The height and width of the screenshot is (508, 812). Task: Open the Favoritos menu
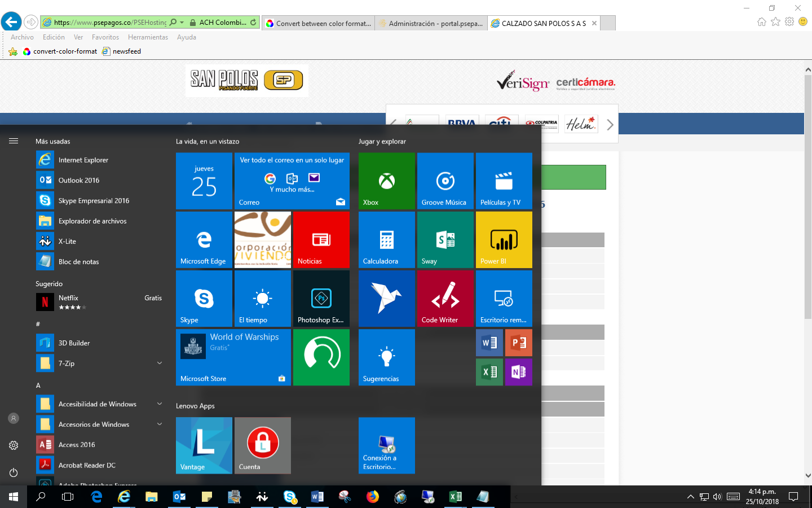click(105, 37)
